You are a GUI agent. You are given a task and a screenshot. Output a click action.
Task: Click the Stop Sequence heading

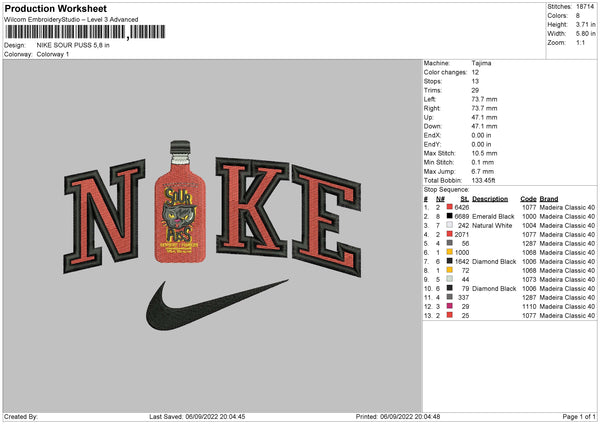pos(446,189)
